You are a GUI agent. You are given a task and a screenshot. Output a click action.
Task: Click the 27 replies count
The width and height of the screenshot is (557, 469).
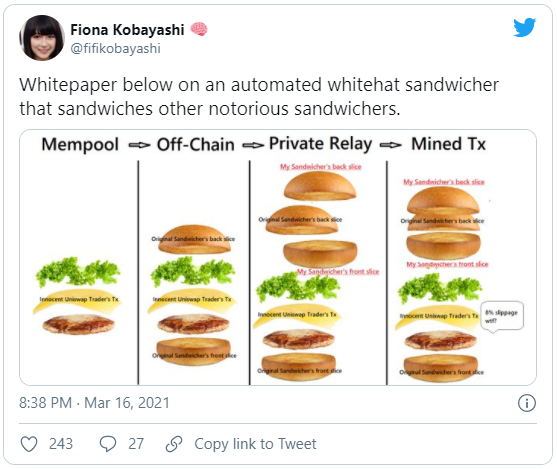(x=136, y=444)
